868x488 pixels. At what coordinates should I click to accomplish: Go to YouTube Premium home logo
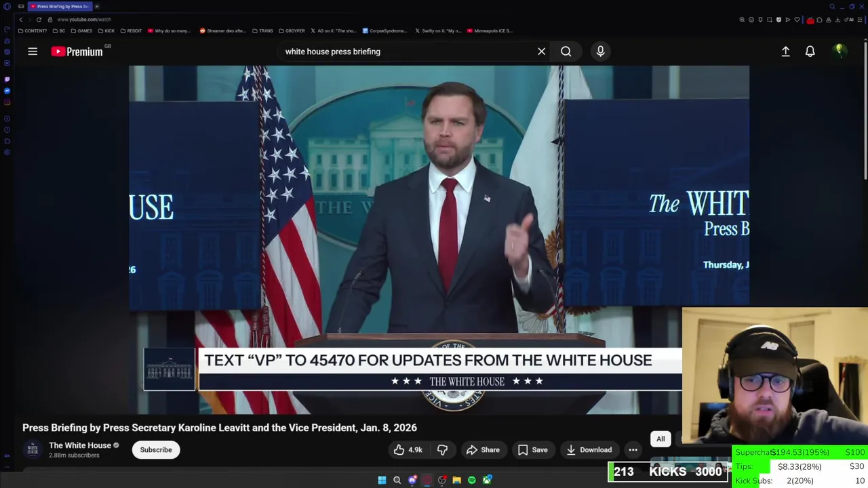click(77, 52)
